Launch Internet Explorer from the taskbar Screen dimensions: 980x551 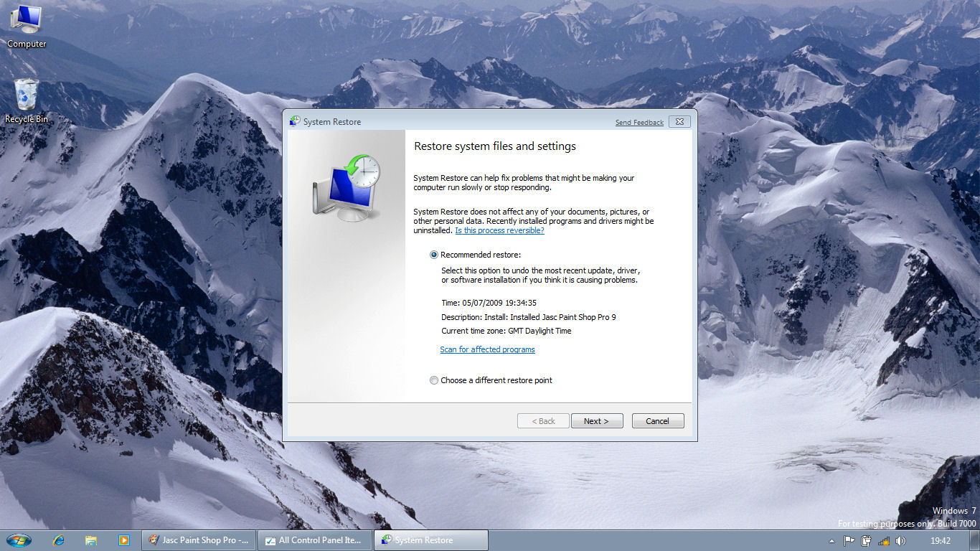point(59,540)
